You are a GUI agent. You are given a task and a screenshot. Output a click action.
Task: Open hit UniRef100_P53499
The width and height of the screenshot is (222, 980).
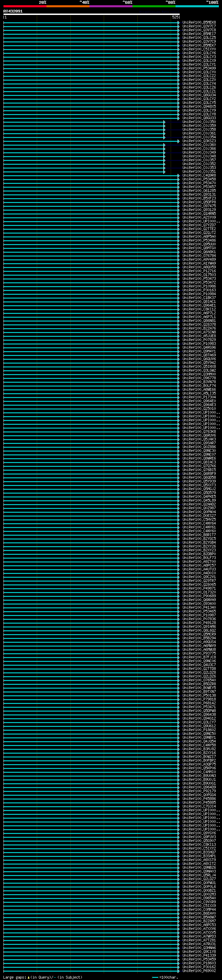(199, 68)
